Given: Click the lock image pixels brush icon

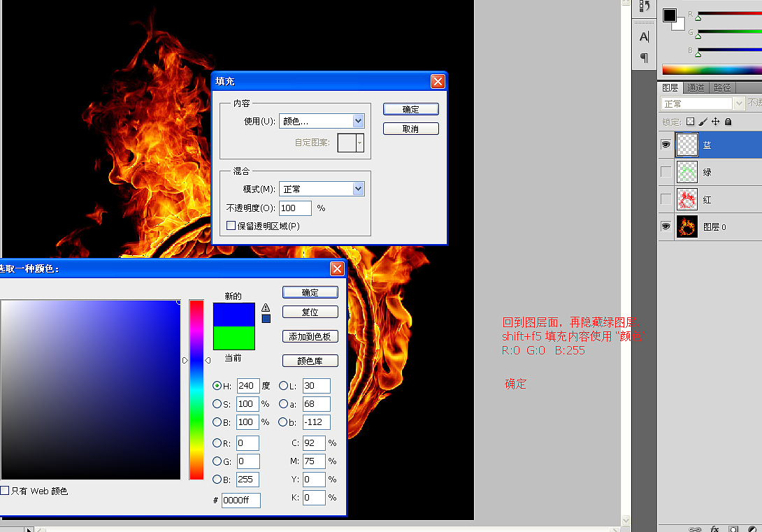Looking at the screenshot, I should coord(703,122).
